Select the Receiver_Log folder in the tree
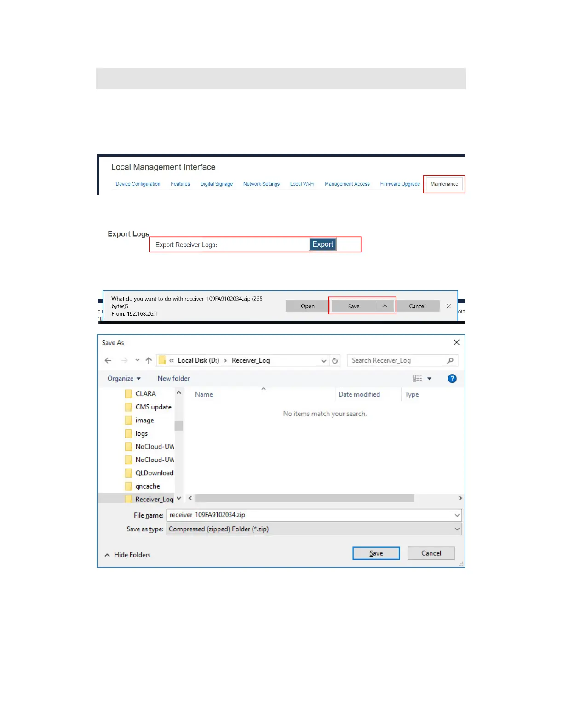Screen dimensions: 563x728 point(154,499)
